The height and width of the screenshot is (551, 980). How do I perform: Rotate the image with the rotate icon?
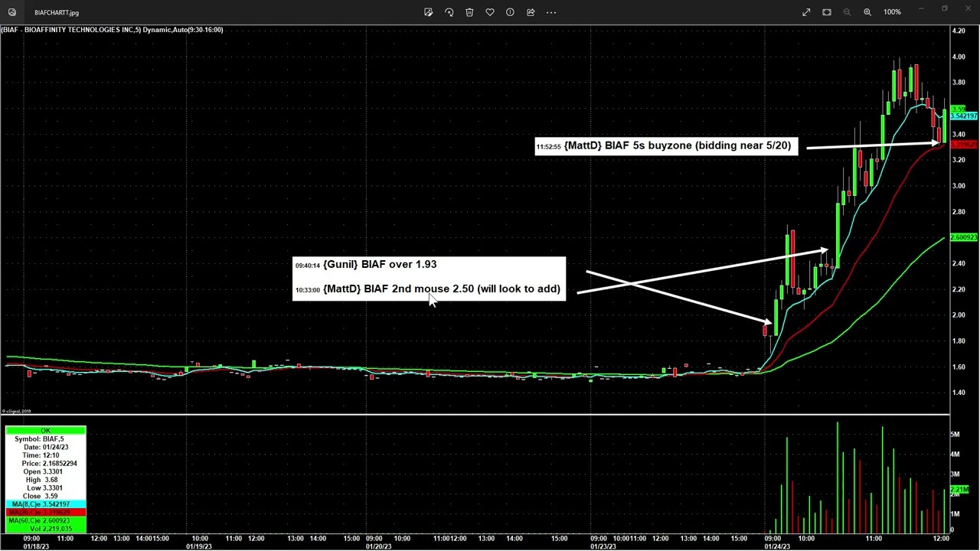tap(449, 12)
